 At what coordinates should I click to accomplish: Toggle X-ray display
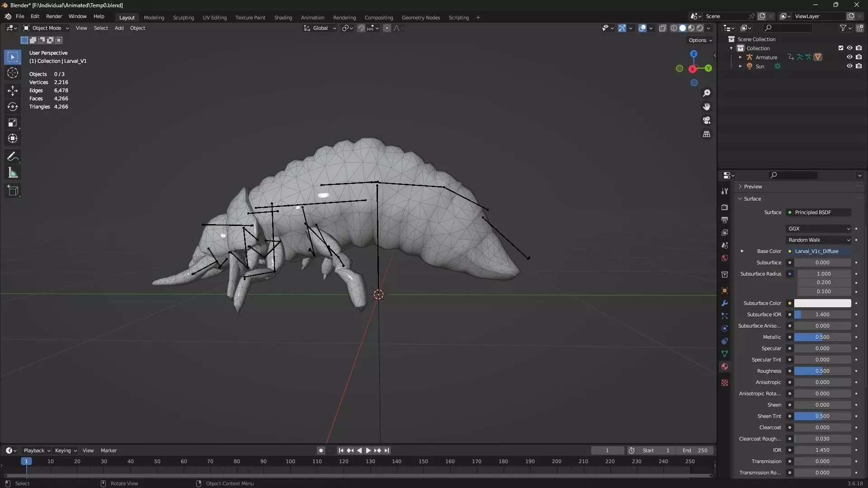pyautogui.click(x=662, y=28)
